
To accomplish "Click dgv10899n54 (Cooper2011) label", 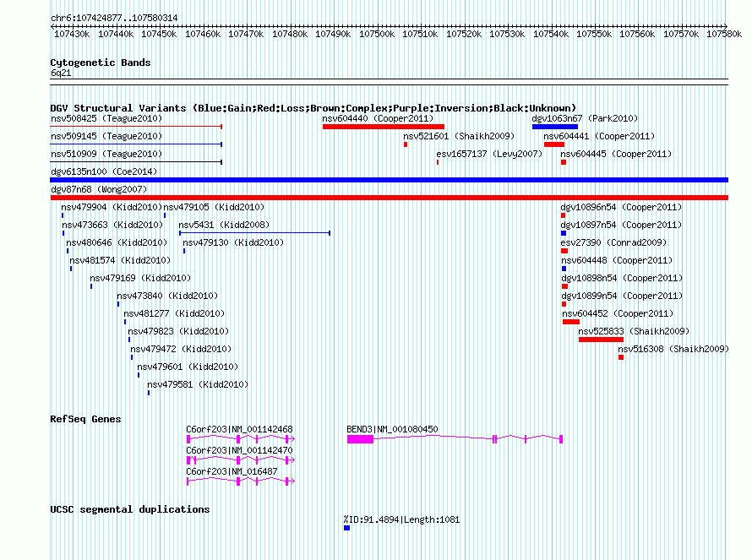I will 622,296.
